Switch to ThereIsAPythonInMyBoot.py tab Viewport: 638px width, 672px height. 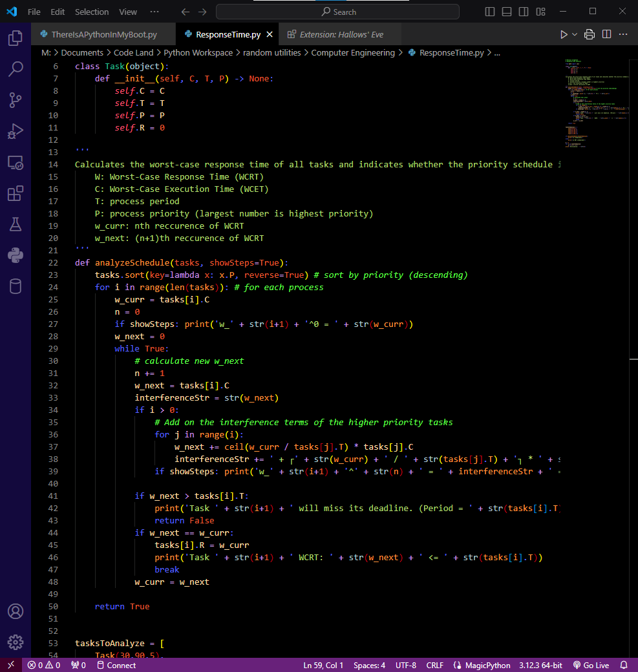click(103, 34)
